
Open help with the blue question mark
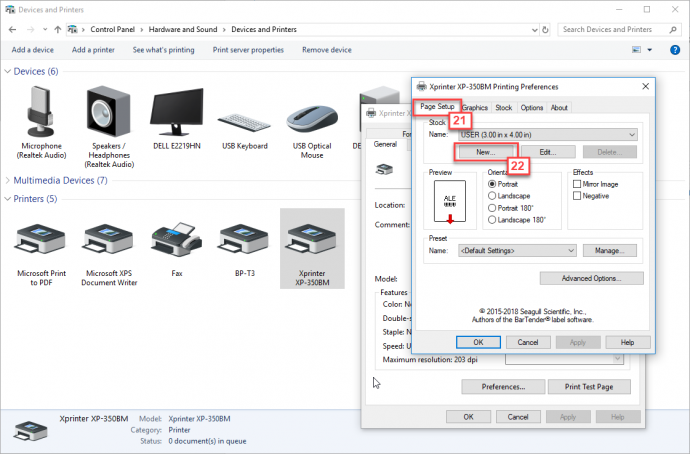675,50
